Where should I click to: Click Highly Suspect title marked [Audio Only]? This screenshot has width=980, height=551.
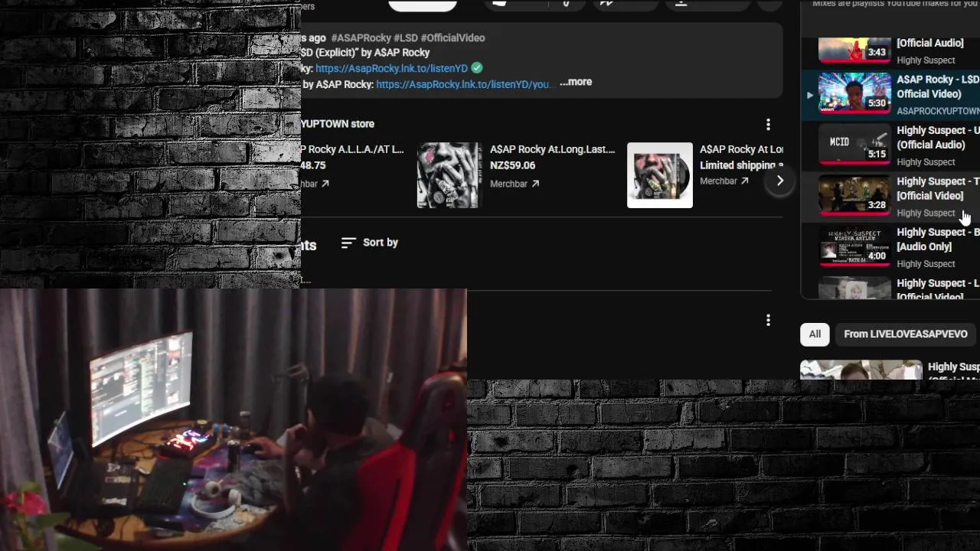coord(938,240)
